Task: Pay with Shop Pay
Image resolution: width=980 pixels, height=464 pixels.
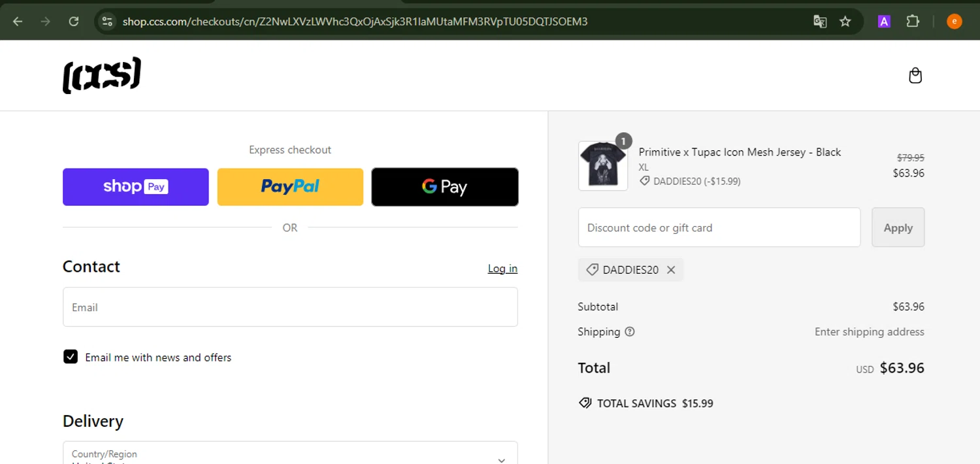Action: click(136, 187)
